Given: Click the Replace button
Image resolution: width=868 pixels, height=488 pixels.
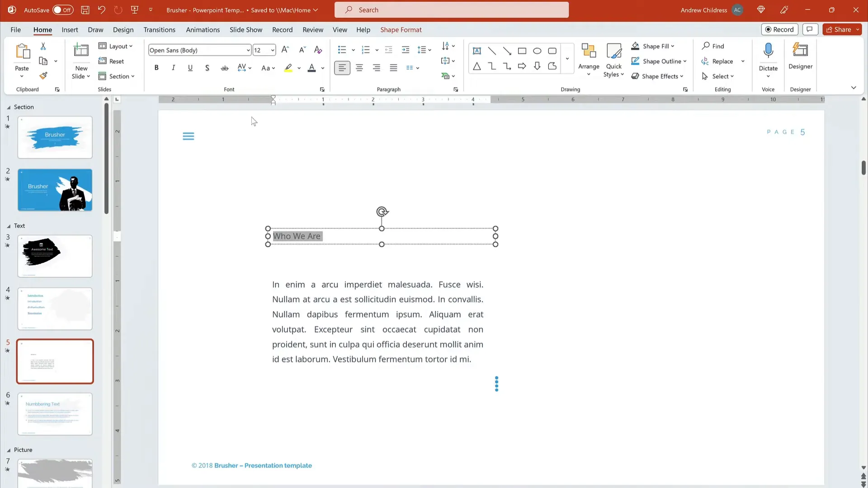Looking at the screenshot, I should click(x=717, y=61).
